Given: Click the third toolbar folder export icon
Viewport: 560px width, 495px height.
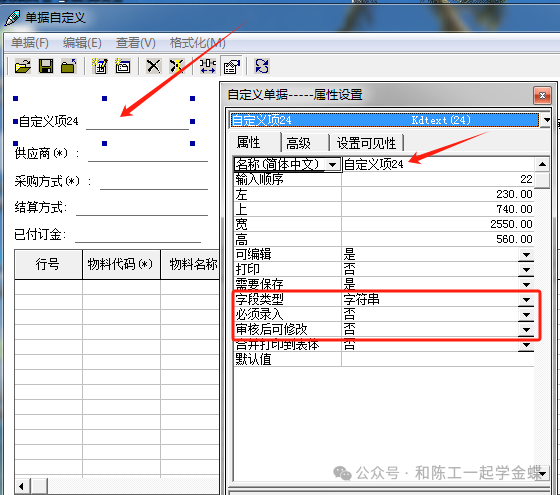Looking at the screenshot, I should (69, 66).
